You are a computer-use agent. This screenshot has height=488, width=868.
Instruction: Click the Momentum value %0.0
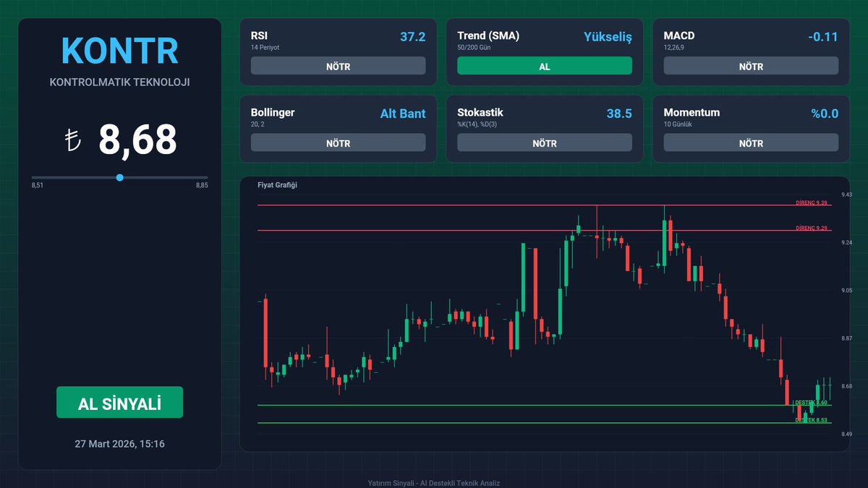(x=825, y=114)
